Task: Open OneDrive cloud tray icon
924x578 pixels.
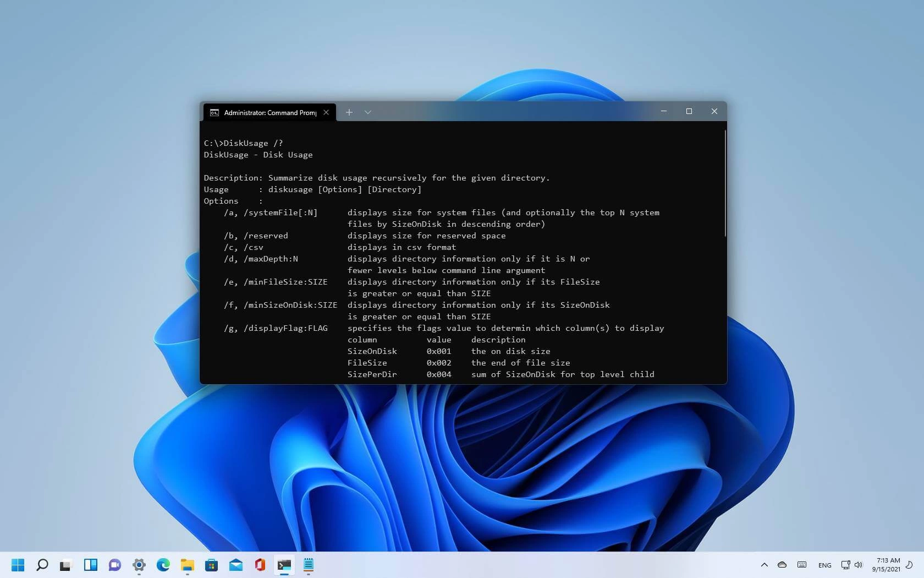Action: pyautogui.click(x=782, y=565)
